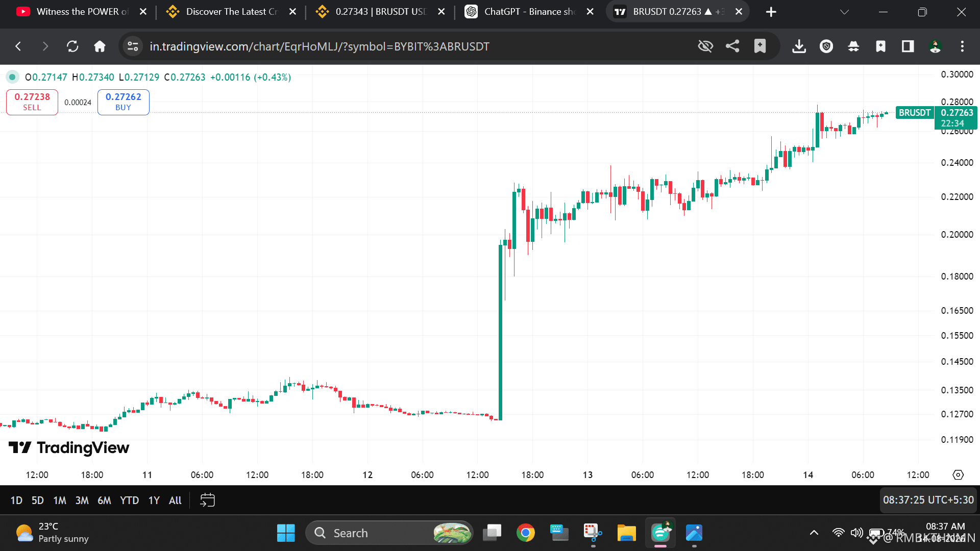Select 1M time range

60,500
